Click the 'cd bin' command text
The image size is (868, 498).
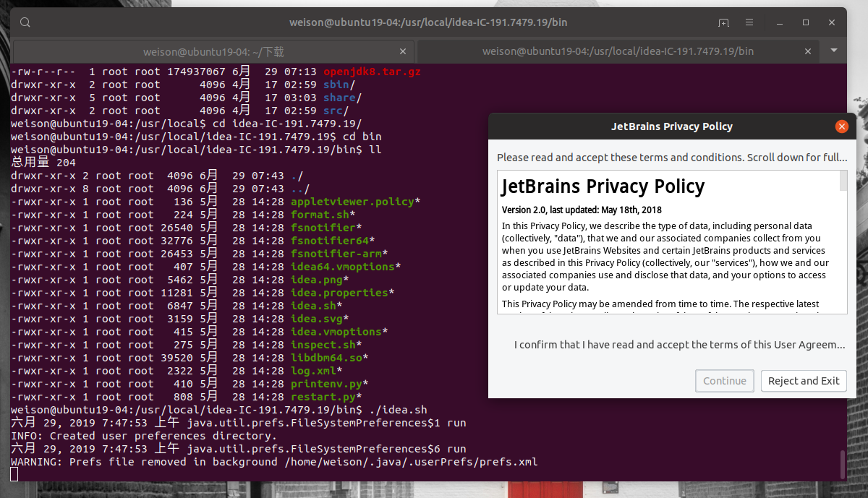362,137
